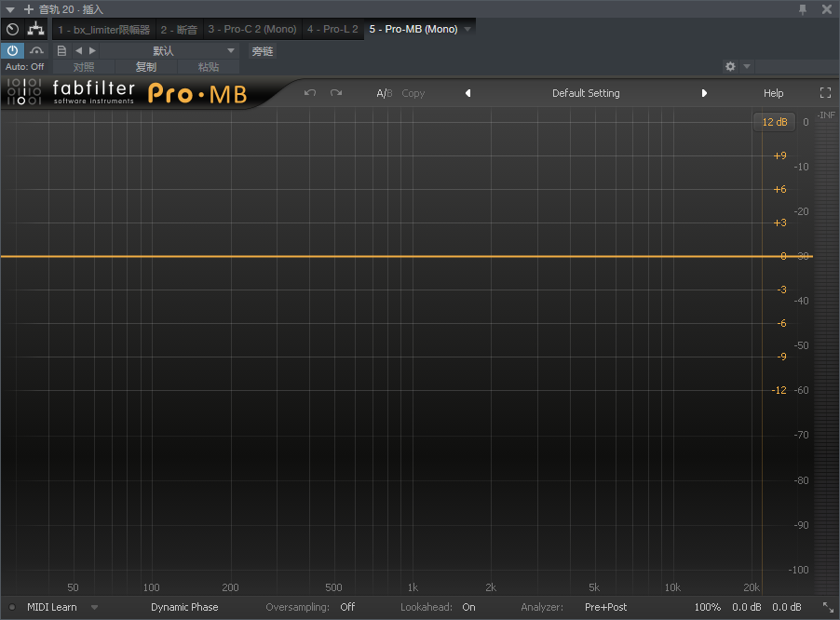This screenshot has height=620, width=840.
Task: Click the second 0.0 dB output level
Action: (786, 607)
